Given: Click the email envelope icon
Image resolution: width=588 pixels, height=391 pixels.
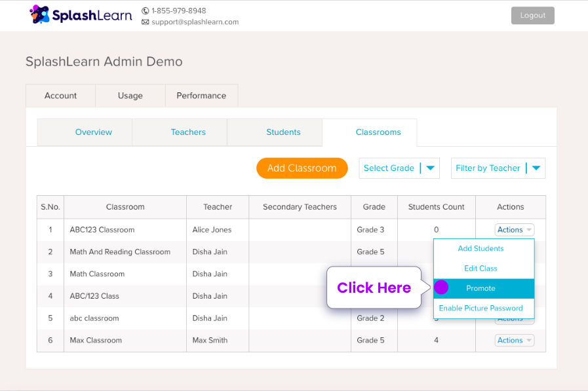Looking at the screenshot, I should point(145,22).
